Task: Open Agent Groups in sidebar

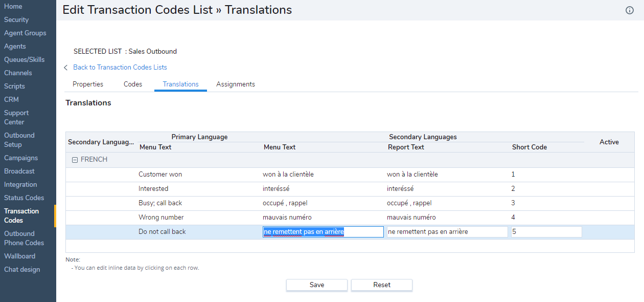Action: (x=25, y=33)
